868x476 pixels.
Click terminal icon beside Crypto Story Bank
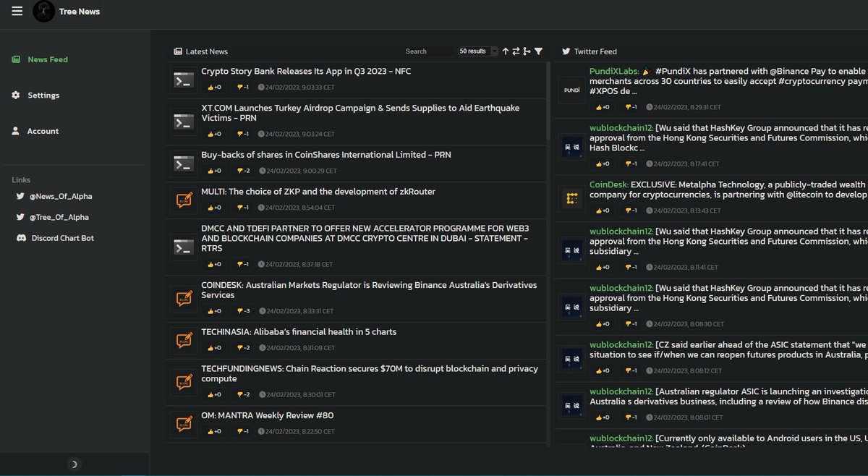[184, 80]
